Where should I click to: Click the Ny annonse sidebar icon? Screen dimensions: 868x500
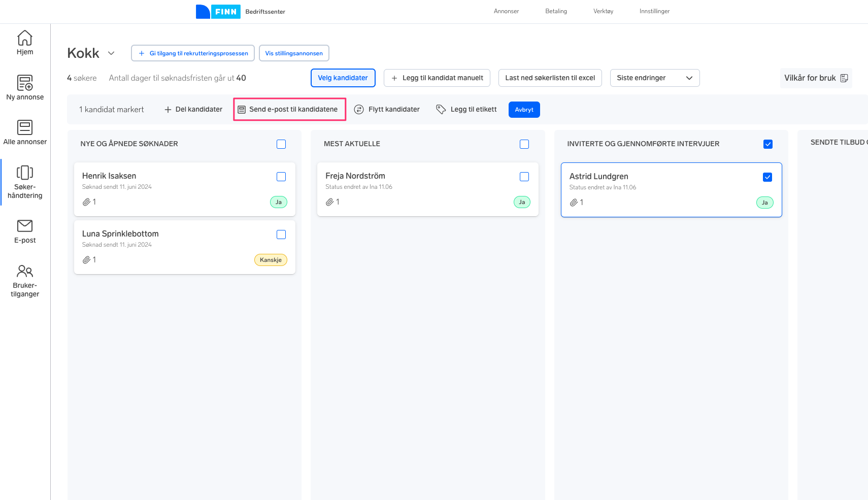[x=25, y=83]
